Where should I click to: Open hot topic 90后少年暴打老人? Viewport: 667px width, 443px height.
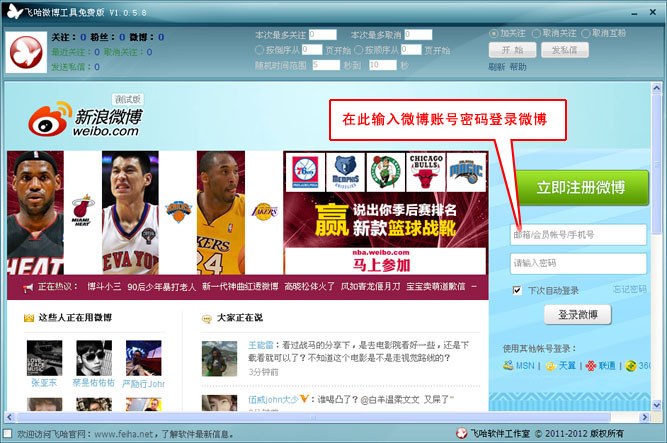[x=162, y=287]
